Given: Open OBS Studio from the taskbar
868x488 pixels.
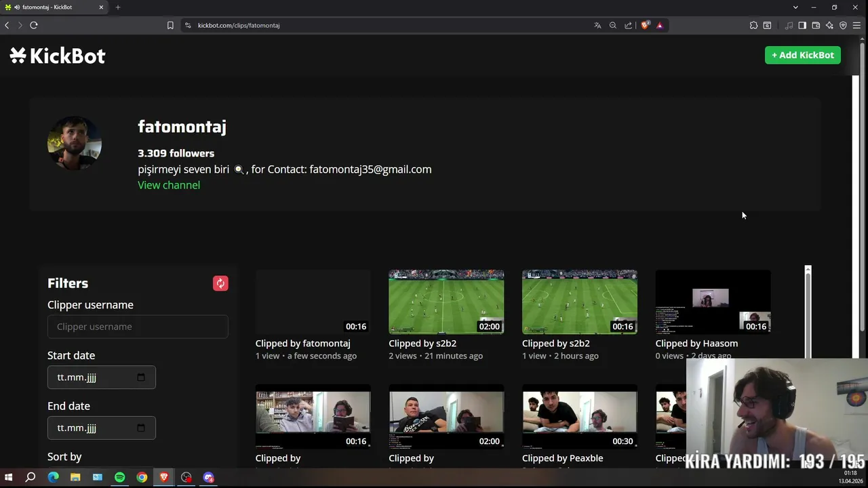Looking at the screenshot, I should click(186, 477).
